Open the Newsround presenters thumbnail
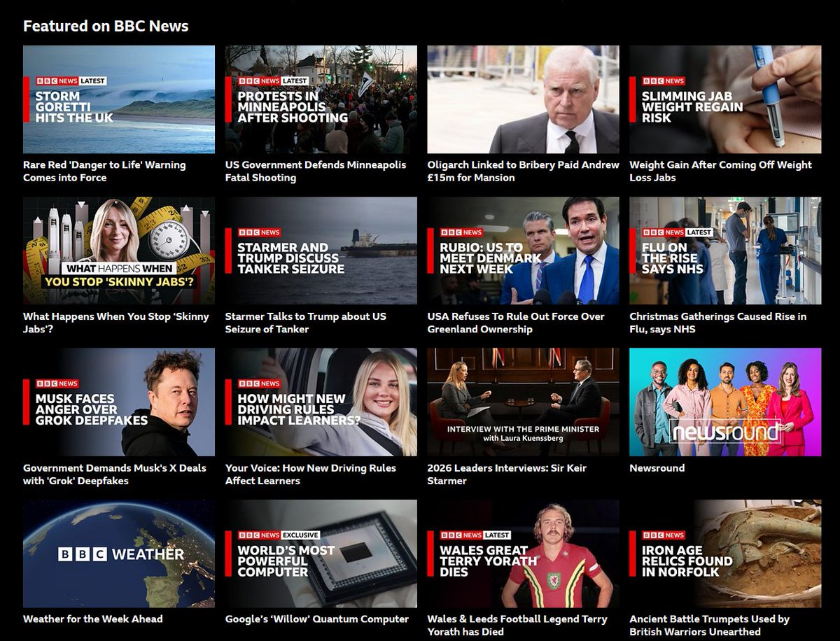 coord(725,402)
